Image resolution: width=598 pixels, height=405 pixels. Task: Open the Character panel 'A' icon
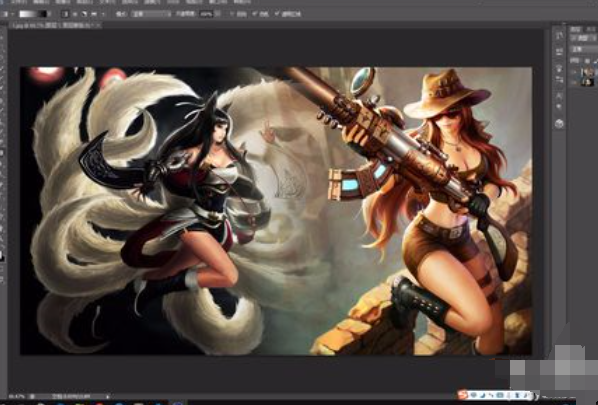point(559,96)
